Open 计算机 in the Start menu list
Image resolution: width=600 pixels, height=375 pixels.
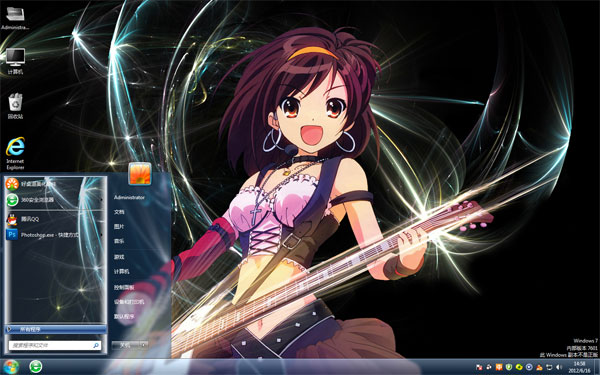(121, 271)
